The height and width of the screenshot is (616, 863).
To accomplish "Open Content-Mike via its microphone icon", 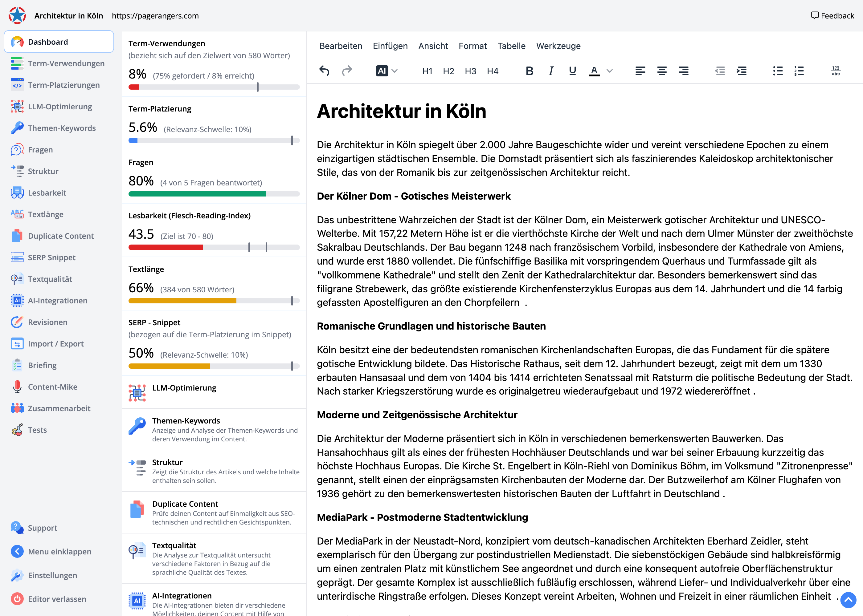I will [x=17, y=387].
